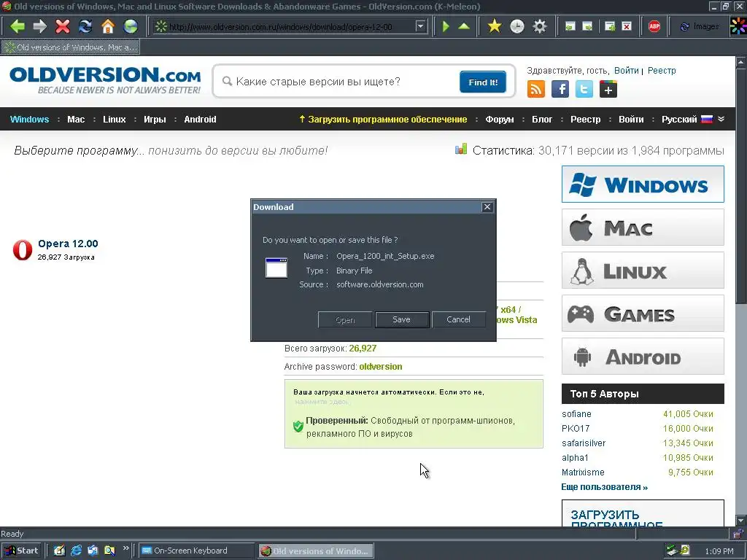Open the browser home page icon
The height and width of the screenshot is (560, 747).
[x=108, y=26]
